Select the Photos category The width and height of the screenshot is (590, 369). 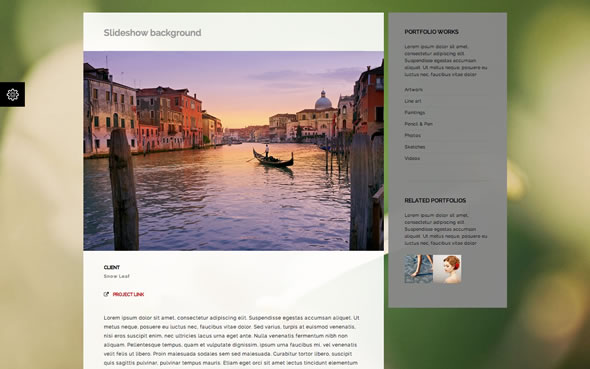point(413,135)
